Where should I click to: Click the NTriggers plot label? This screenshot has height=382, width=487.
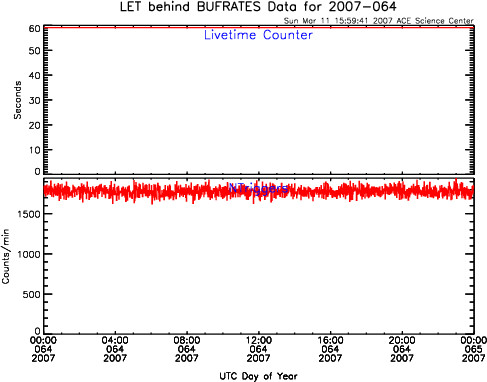click(x=258, y=189)
